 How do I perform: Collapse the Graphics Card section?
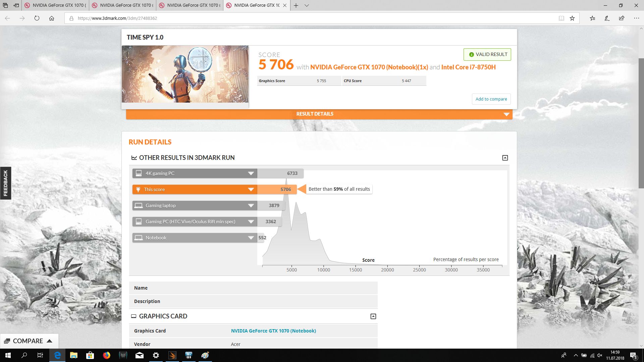(373, 316)
